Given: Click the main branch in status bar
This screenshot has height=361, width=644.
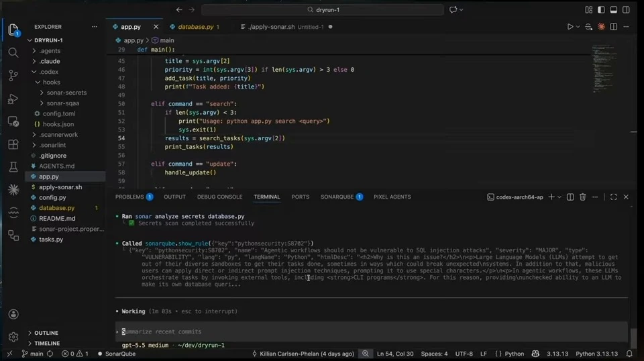Looking at the screenshot, I should tap(32, 354).
